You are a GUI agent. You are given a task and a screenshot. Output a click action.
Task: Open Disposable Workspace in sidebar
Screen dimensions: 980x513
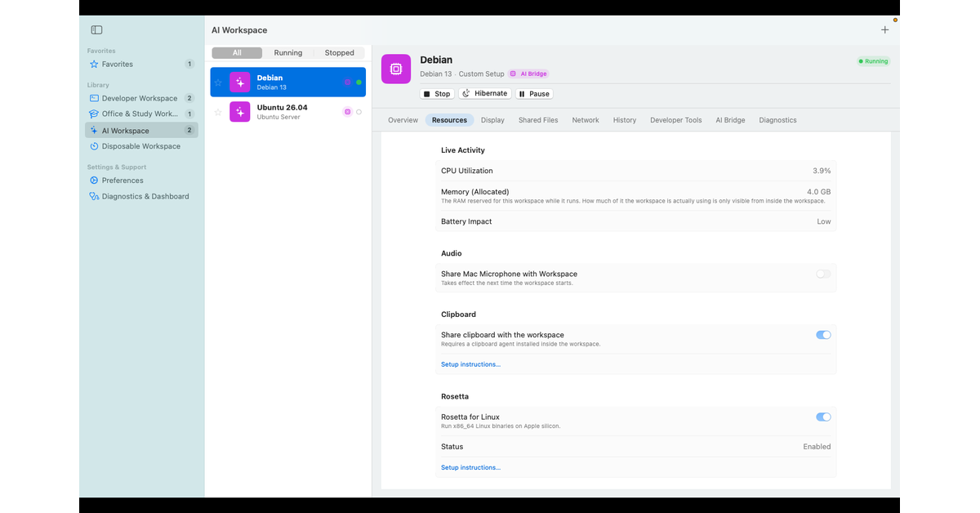[141, 147]
